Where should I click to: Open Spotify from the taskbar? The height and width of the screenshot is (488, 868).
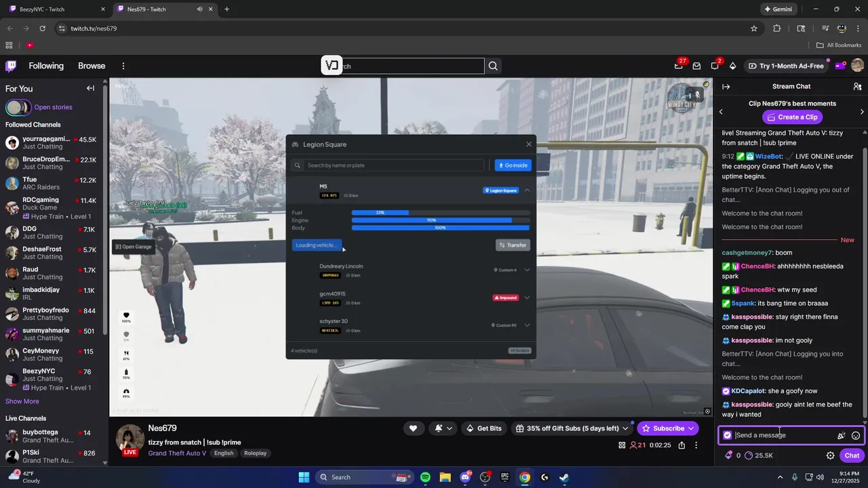(x=425, y=477)
